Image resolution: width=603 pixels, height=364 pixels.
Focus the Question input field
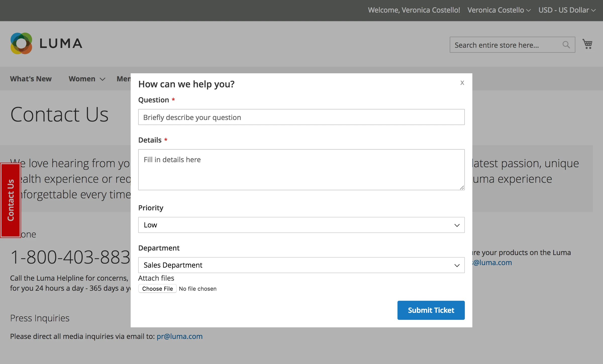pyautogui.click(x=301, y=117)
